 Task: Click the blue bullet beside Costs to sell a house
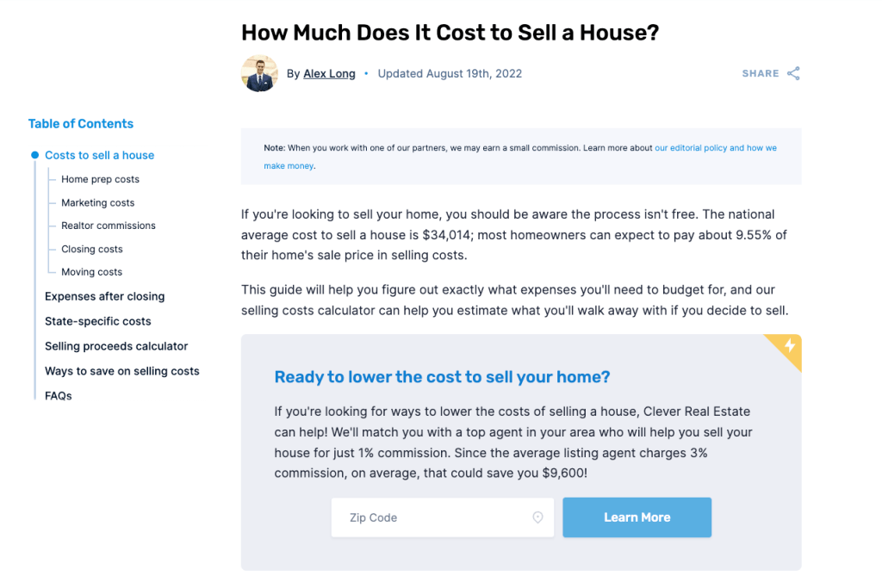(x=35, y=155)
